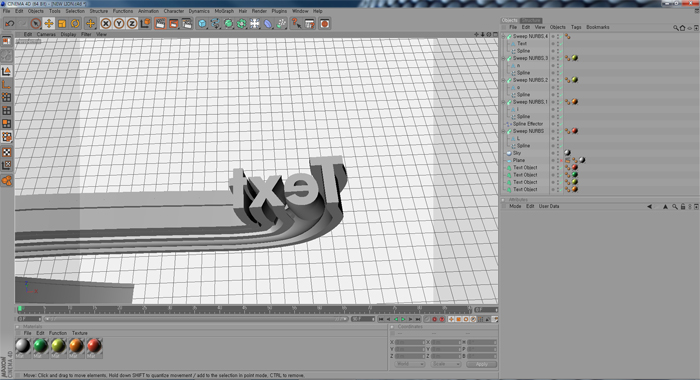This screenshot has height=380, width=700.
Task: Click the search icon in Object Manager
Action: click(x=675, y=28)
